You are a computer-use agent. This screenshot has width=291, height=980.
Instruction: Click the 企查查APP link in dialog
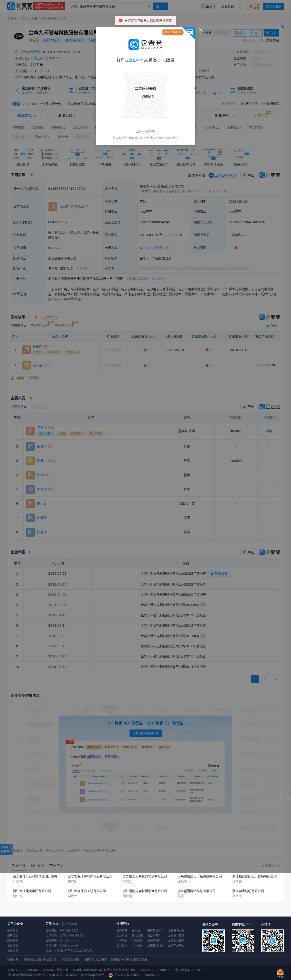[134, 60]
